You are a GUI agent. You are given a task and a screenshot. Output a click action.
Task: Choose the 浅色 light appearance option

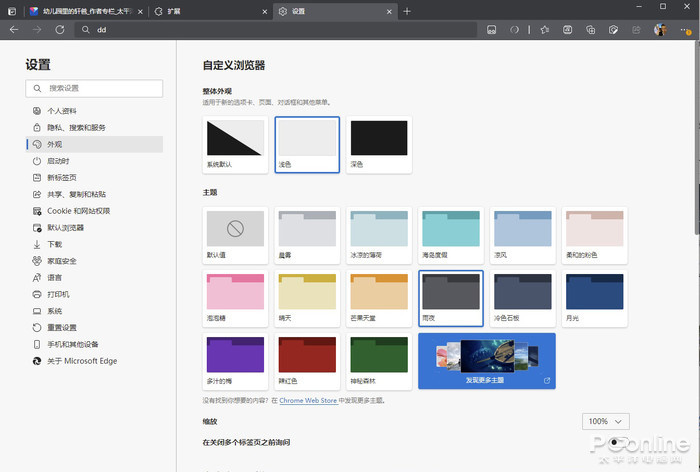coord(307,144)
